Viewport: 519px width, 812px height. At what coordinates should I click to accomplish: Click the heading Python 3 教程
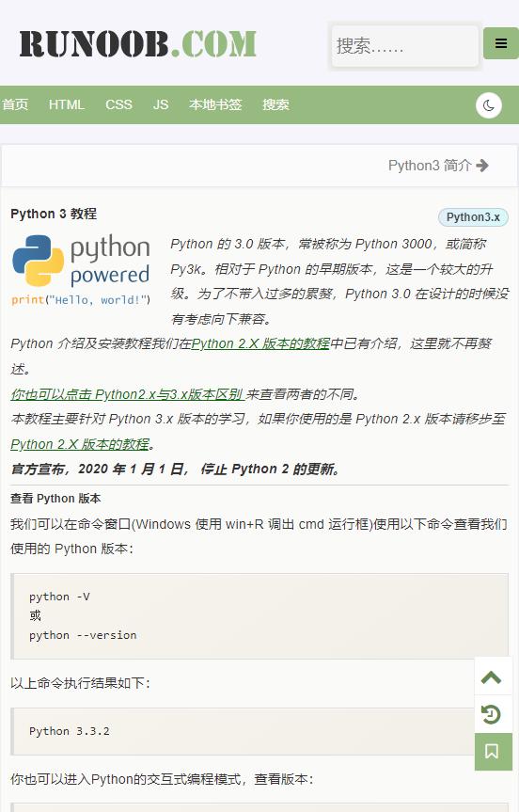[54, 214]
